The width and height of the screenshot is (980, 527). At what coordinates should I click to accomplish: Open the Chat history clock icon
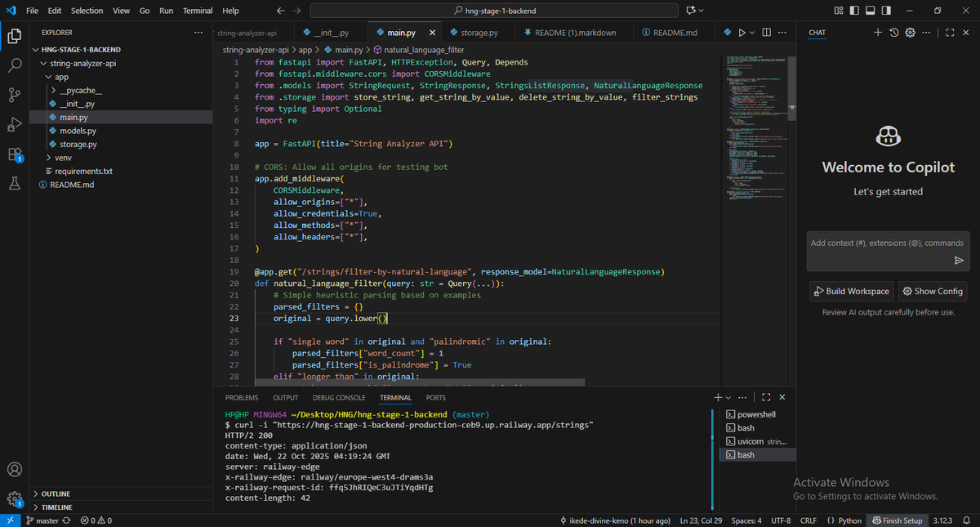[x=894, y=33]
